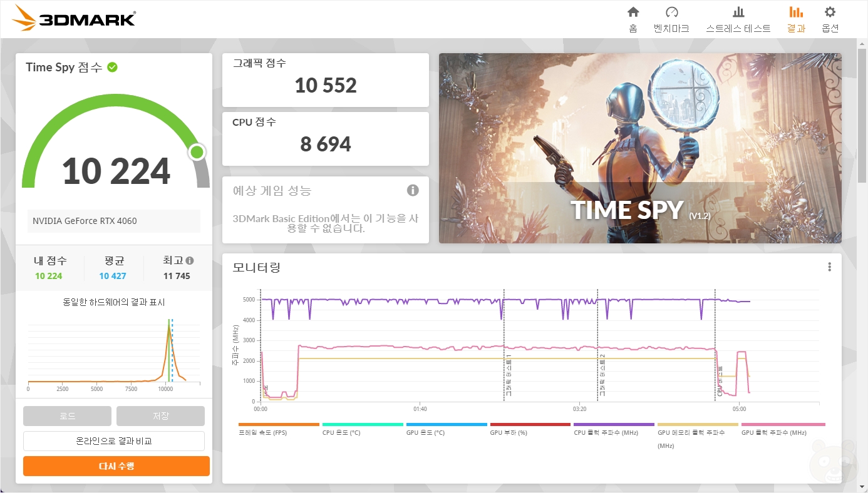Click the NVIDIA GeForce RTX 4060 field
Screen dimensions: 868x493
[114, 221]
